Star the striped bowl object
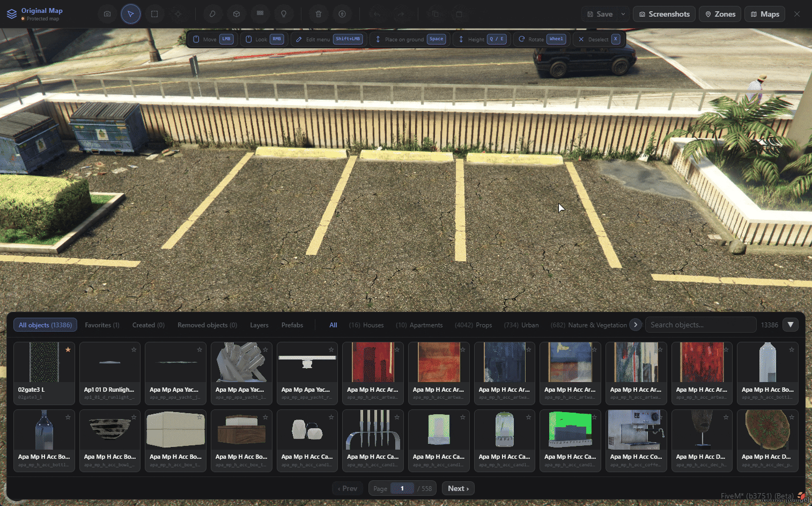This screenshot has width=812, height=506. click(134, 417)
